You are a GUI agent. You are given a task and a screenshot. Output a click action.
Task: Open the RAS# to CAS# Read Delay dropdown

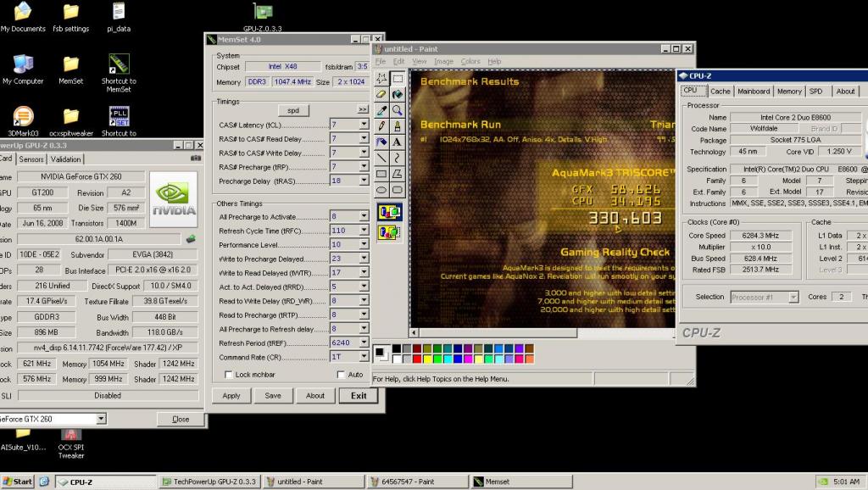[364, 138]
